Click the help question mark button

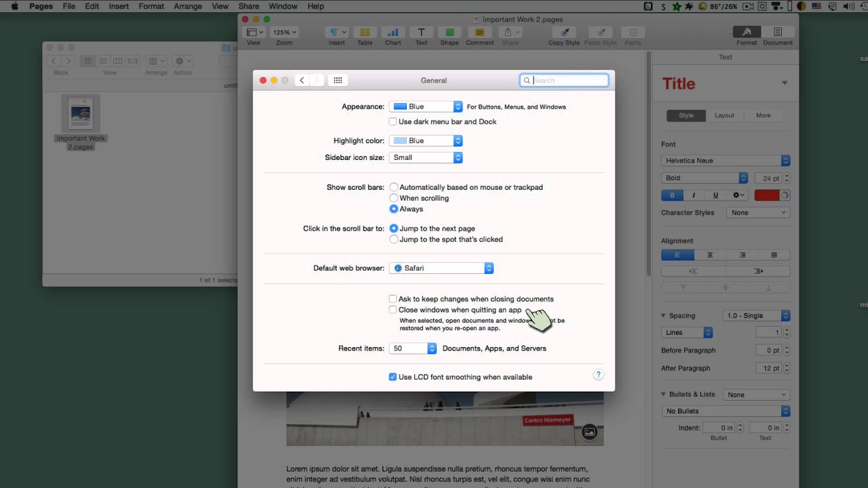598,375
